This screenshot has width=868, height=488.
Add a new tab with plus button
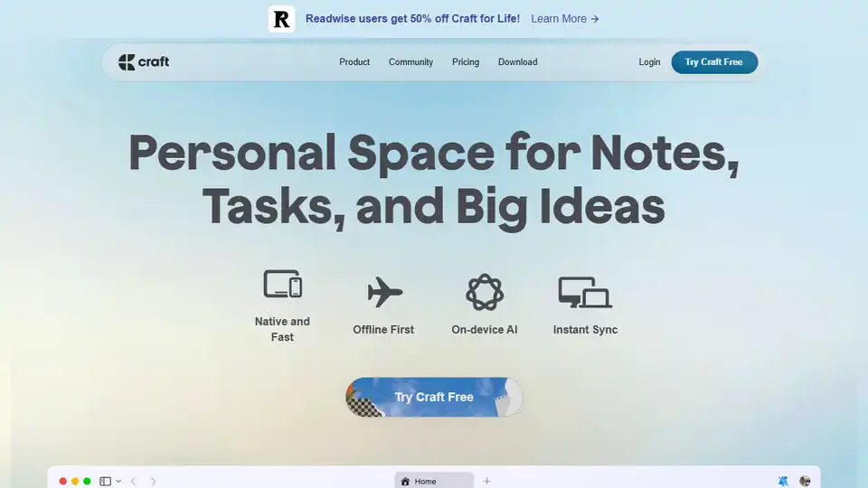tap(486, 482)
